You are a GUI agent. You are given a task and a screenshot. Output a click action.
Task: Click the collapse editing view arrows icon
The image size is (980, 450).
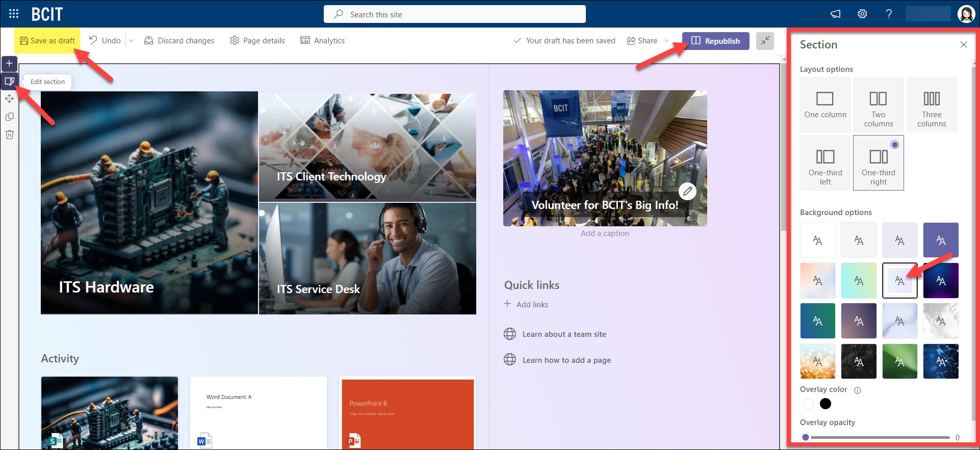(x=765, y=41)
